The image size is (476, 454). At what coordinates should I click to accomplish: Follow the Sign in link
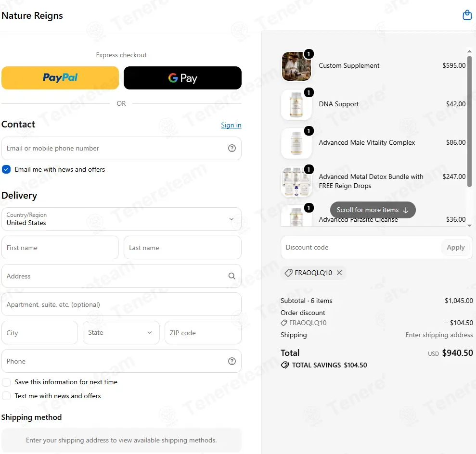click(231, 125)
